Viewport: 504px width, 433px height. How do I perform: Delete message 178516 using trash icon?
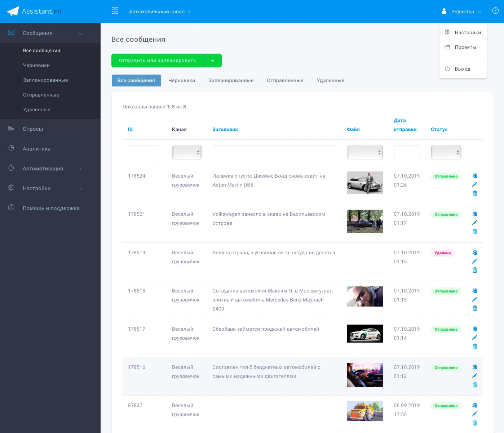pos(475,385)
